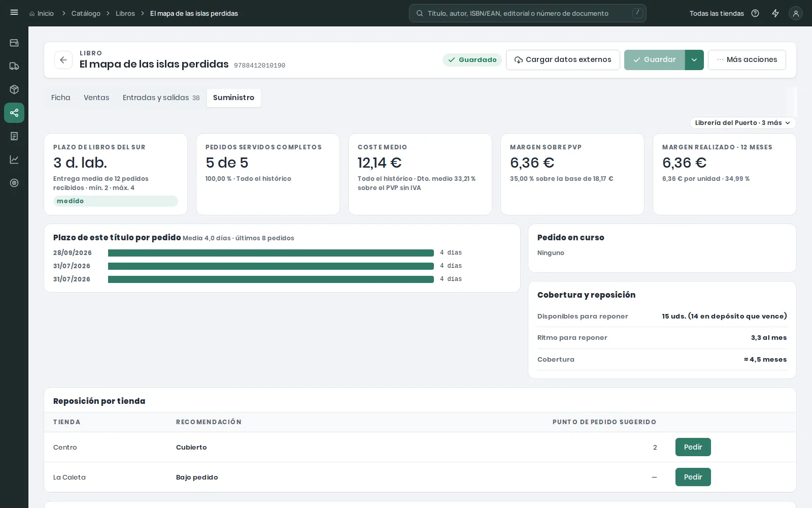Click Pedir for the Centro store
Viewport: 812px width, 508px height.
(693, 447)
